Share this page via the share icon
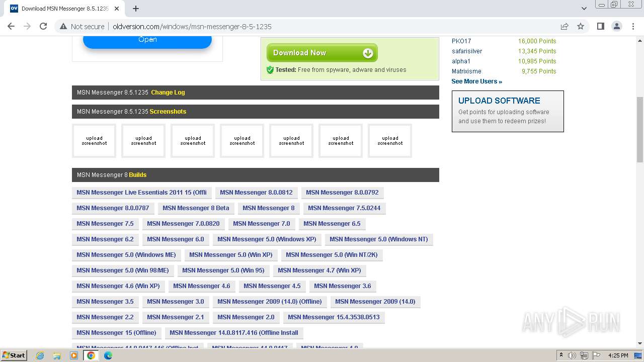The width and height of the screenshot is (644, 362). (565, 26)
